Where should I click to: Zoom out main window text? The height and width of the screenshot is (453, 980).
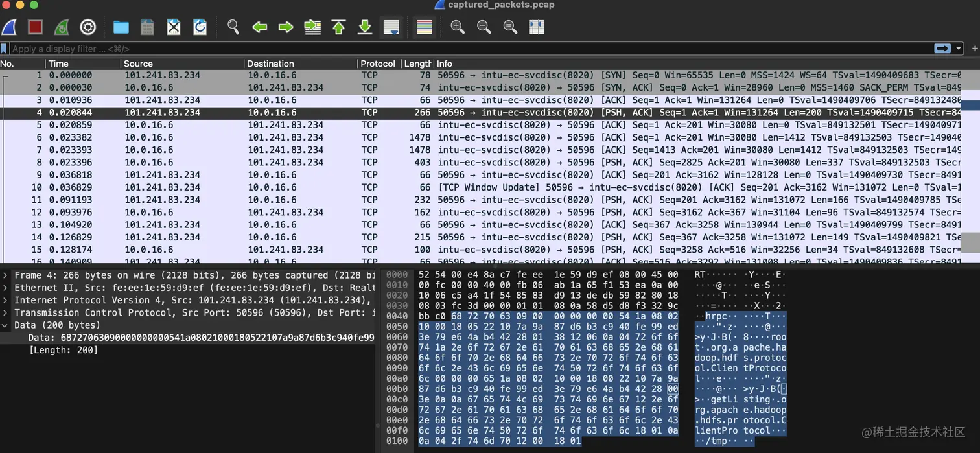coord(484,27)
